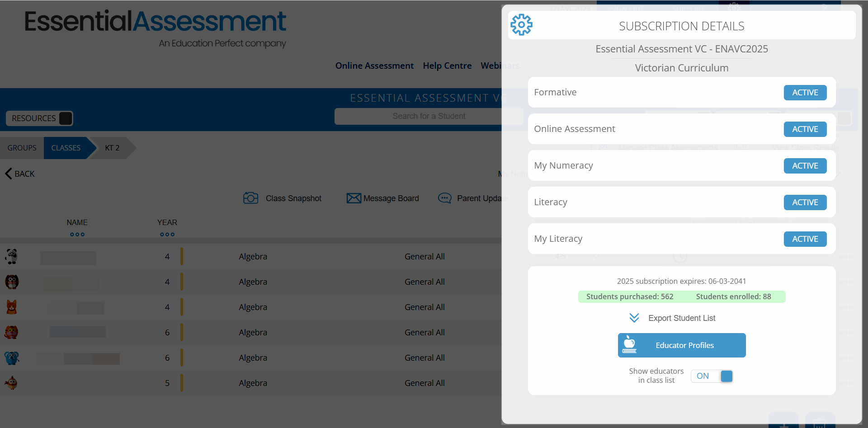Viewport: 868px width, 428px height.
Task: Click the settings gear icon in Subscription Details
Action: point(521,25)
